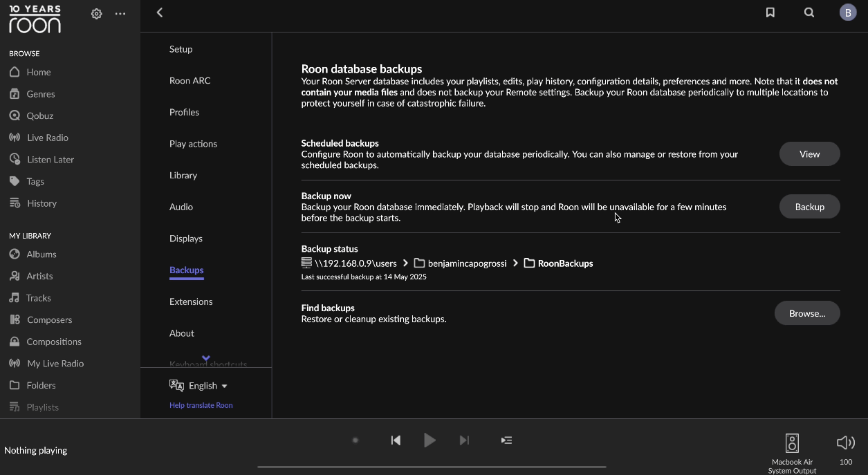This screenshot has width=868, height=475.
Task: Open bookmarks icon in top bar
Action: point(770,12)
